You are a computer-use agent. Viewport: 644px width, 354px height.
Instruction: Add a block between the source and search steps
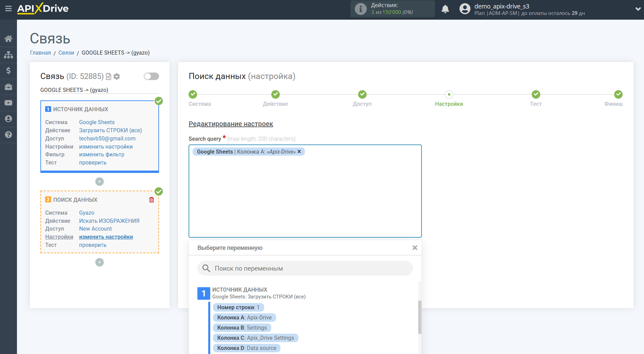tap(99, 182)
